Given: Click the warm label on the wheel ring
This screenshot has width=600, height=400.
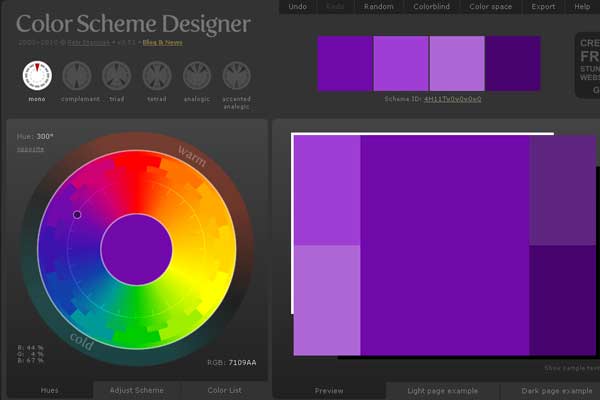Looking at the screenshot, I should pyautogui.click(x=192, y=157).
